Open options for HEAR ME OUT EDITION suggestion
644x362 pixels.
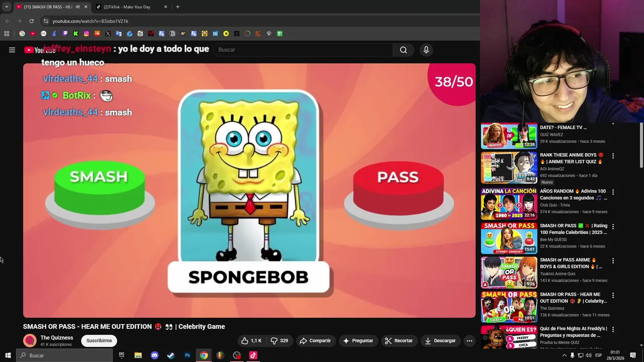[613, 295]
